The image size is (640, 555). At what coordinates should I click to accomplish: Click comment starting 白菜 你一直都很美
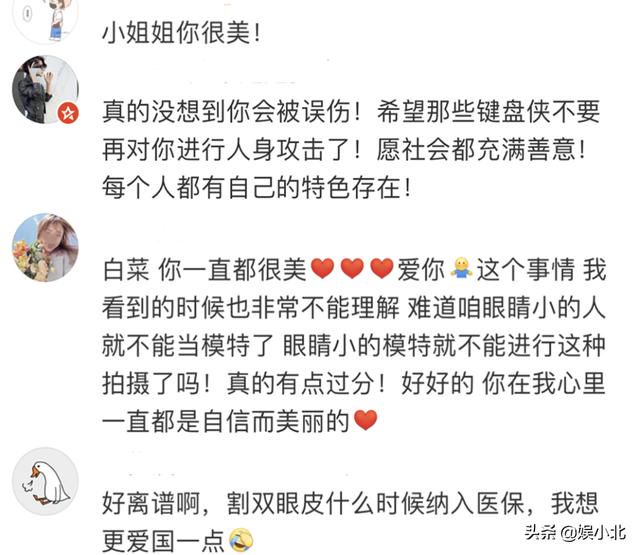point(353,345)
